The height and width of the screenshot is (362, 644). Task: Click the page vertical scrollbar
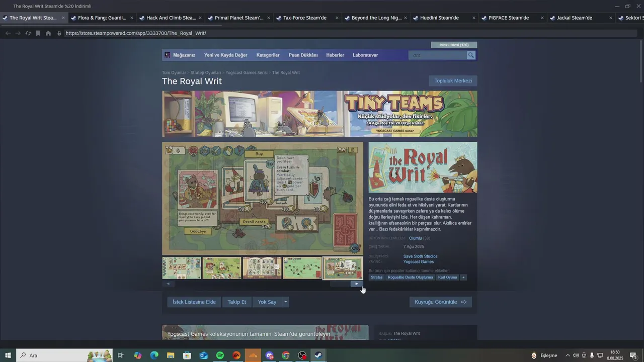tap(640, 60)
